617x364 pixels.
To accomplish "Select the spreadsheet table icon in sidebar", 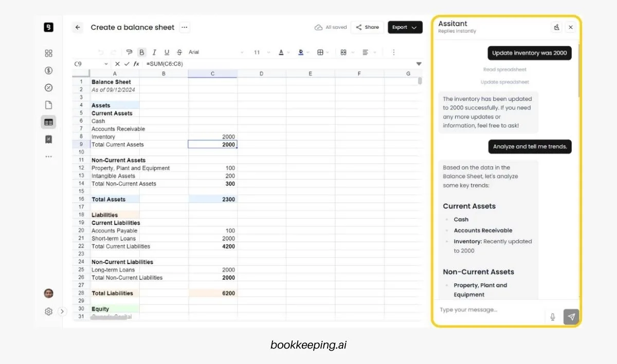I will (x=48, y=122).
